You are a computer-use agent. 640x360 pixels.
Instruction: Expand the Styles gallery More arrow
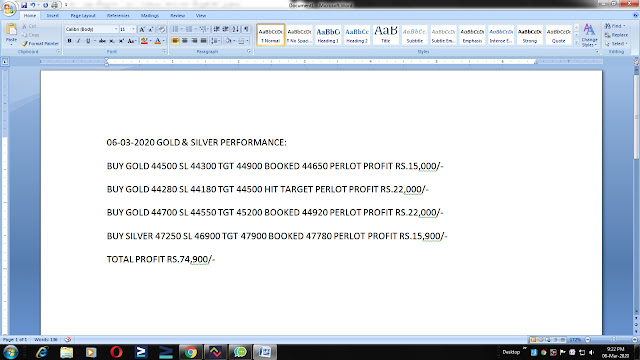[x=576, y=42]
